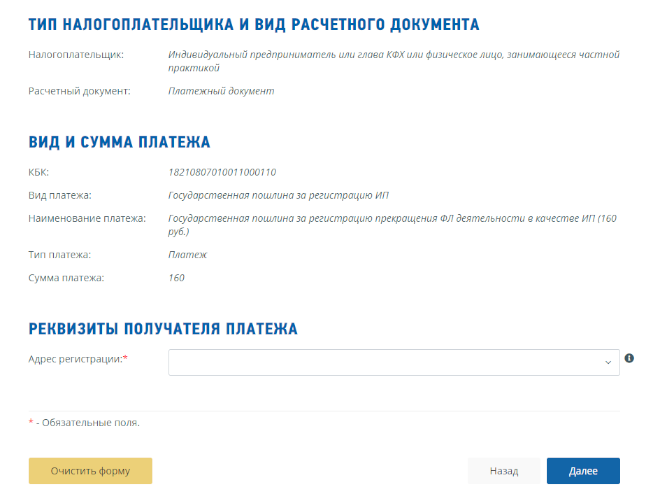This screenshot has width=660, height=487.
Task: Click the Вид и сумма платежа heading
Action: point(119,142)
